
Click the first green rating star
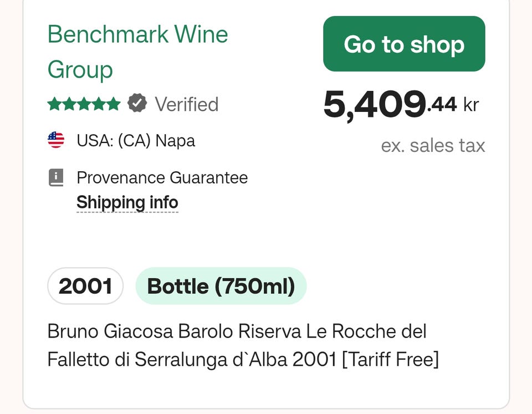[x=54, y=104]
